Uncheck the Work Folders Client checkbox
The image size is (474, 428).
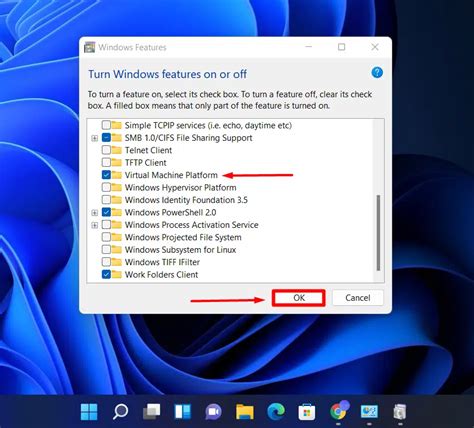(x=106, y=274)
